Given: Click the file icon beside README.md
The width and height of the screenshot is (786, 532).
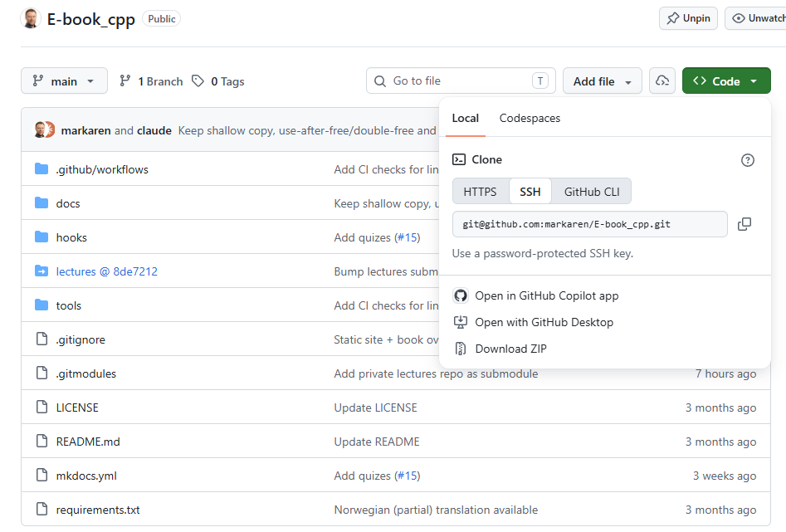Looking at the screenshot, I should (x=42, y=441).
